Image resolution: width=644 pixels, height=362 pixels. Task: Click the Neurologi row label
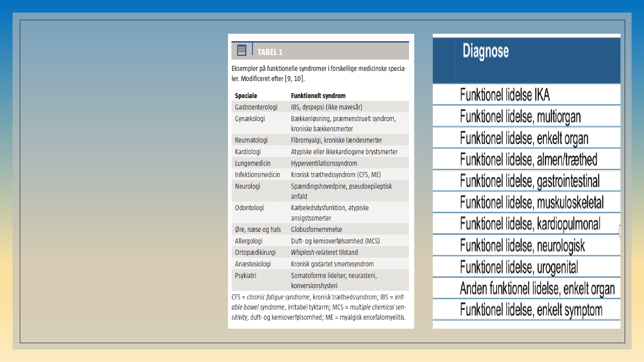tap(247, 186)
